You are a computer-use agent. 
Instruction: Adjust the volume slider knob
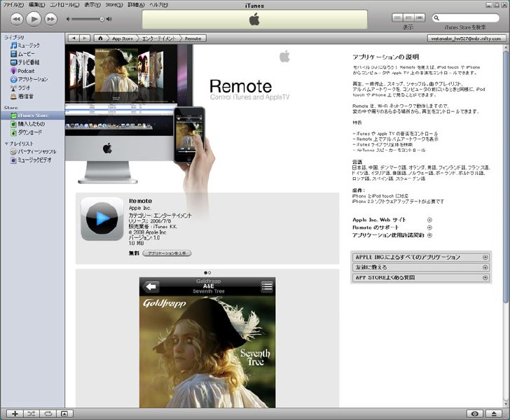102,19
